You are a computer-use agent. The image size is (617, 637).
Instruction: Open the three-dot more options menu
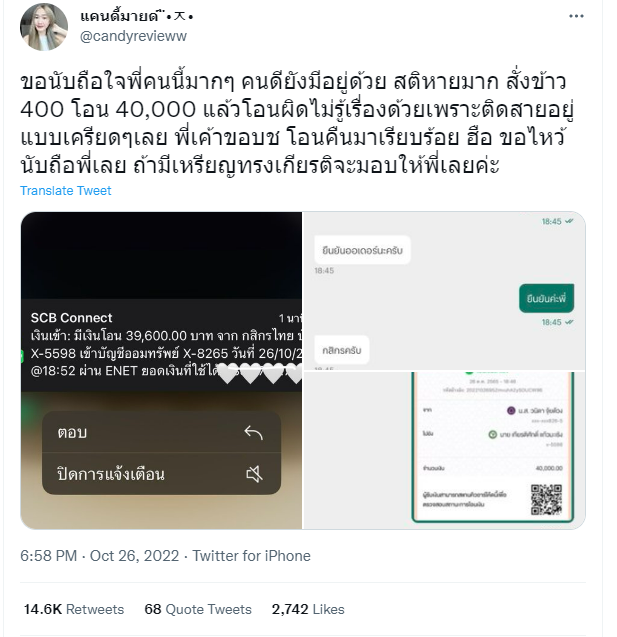pyautogui.click(x=576, y=16)
